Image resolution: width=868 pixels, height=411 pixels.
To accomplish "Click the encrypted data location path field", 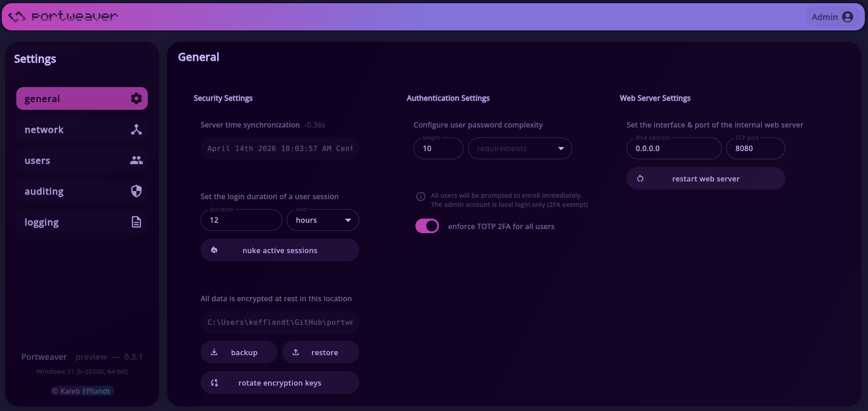I will pos(280,322).
